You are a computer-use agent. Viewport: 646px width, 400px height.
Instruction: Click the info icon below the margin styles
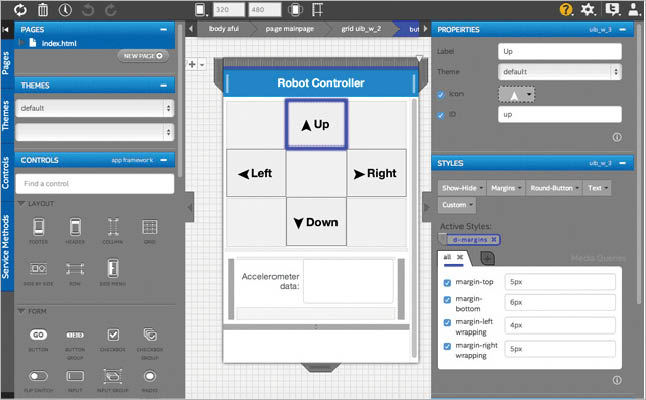pos(617,380)
